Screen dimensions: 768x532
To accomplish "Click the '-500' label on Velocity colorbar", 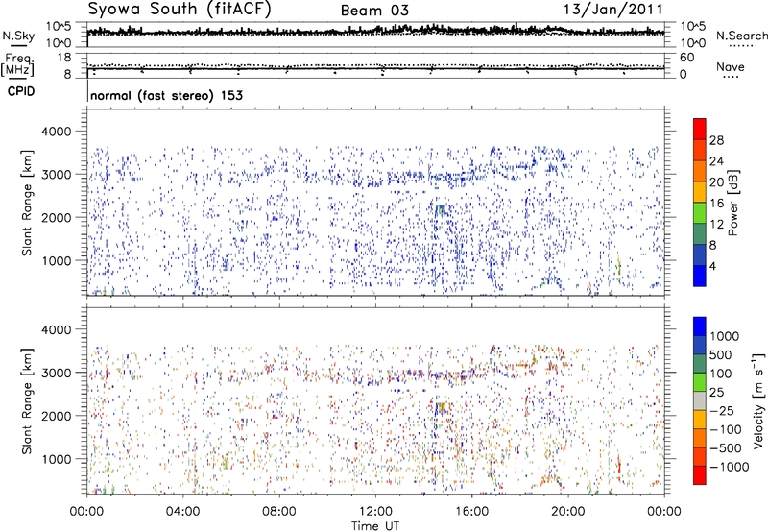I will (x=726, y=447).
